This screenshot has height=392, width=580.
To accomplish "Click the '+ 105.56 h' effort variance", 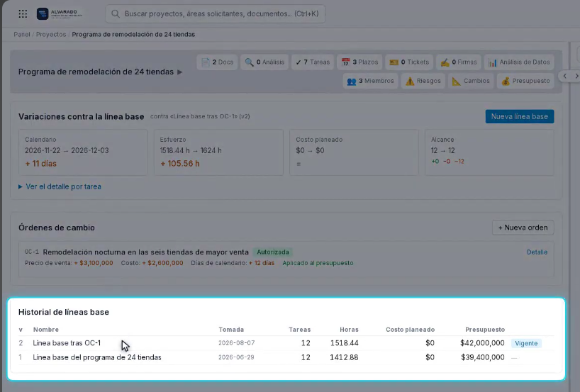I will point(180,164).
